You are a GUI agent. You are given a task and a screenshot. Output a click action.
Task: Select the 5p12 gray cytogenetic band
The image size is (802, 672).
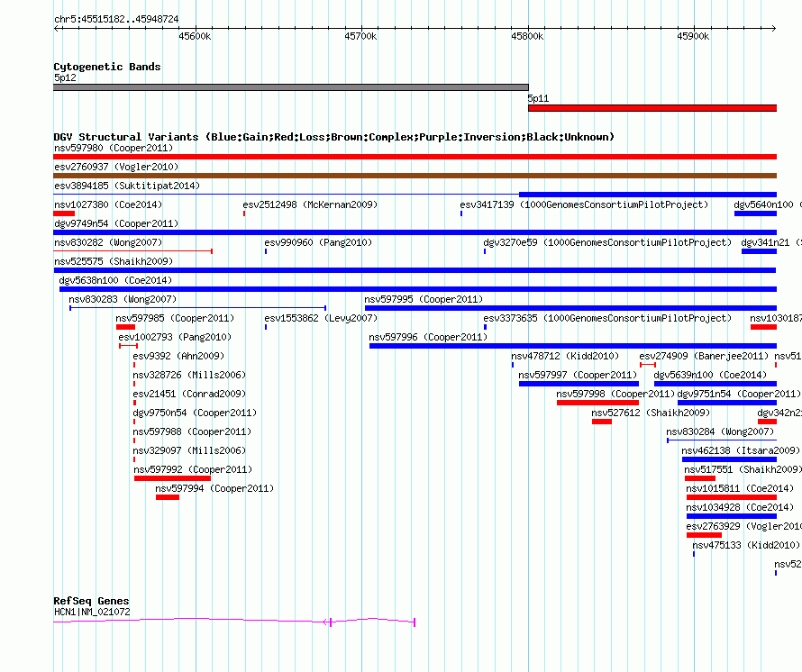coord(291,87)
